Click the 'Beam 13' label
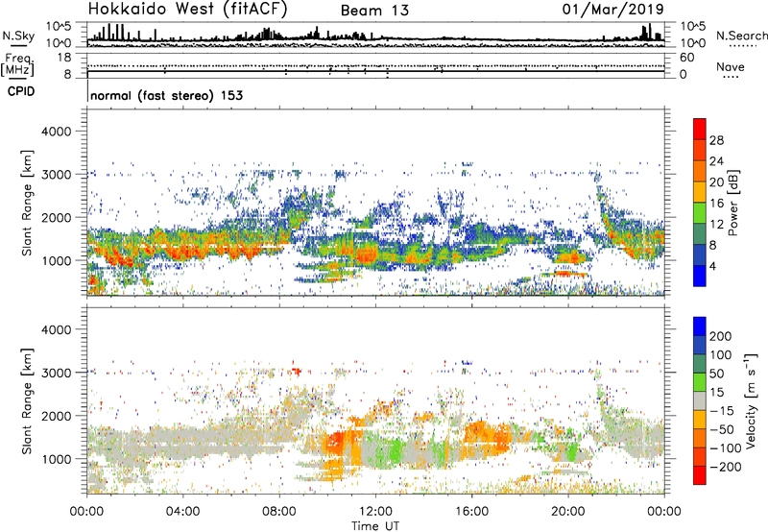 374,11
